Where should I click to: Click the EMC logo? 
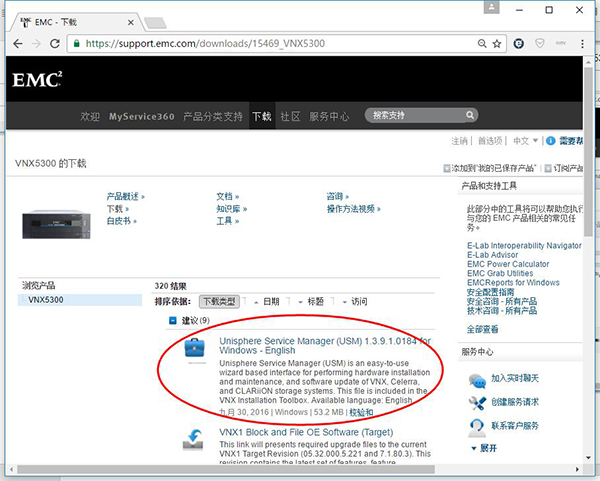(37, 80)
